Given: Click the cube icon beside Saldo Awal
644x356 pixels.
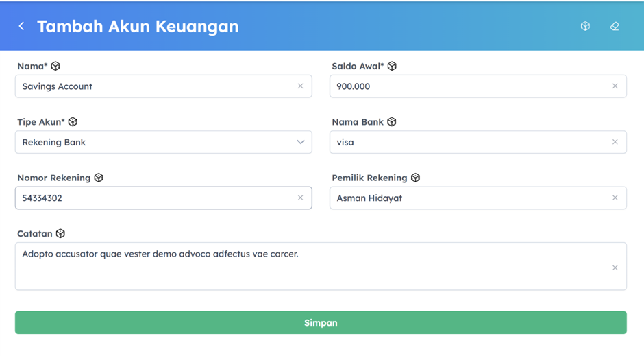Looking at the screenshot, I should click(x=392, y=66).
